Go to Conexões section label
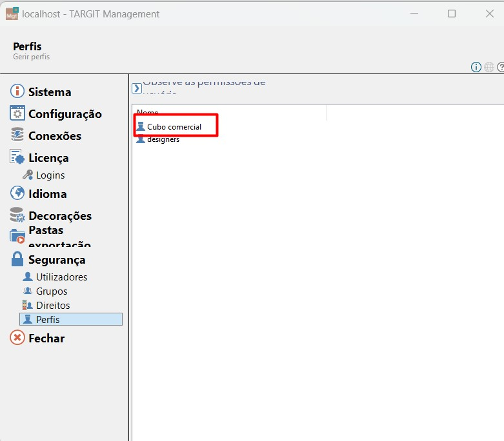Viewport: 504px width, 441px height. click(55, 136)
